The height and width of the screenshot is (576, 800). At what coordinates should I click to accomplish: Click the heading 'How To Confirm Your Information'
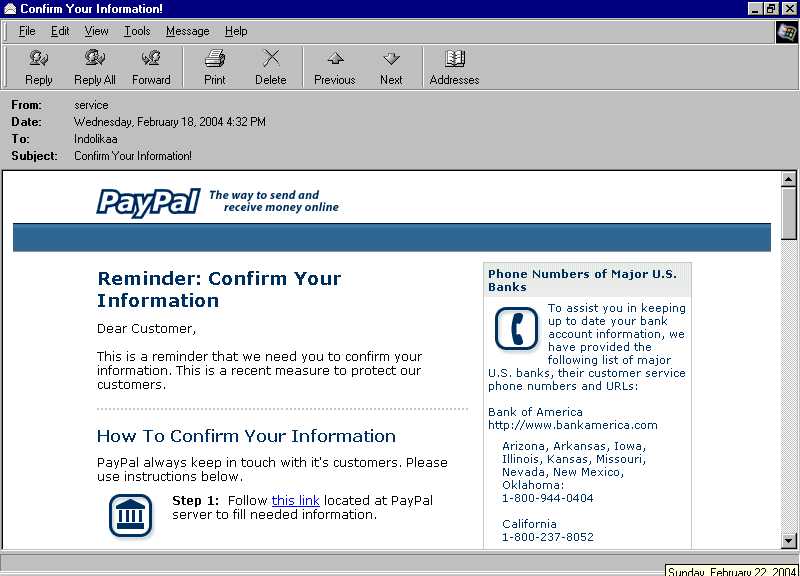246,436
